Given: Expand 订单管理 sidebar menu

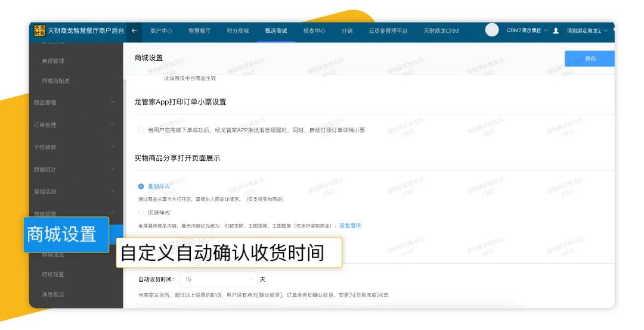Looking at the screenshot, I should 75,124.
